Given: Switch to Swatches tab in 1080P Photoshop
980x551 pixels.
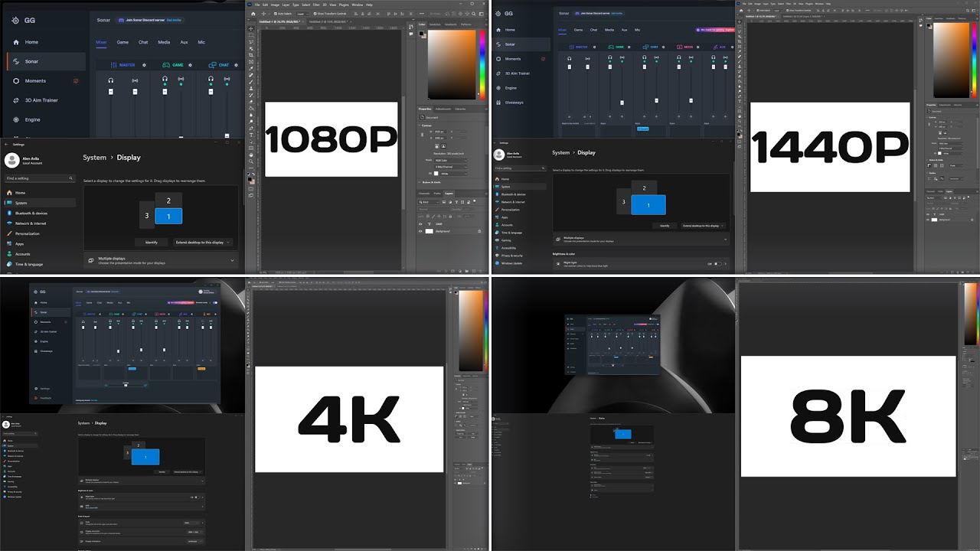Looking at the screenshot, I should click(435, 24).
